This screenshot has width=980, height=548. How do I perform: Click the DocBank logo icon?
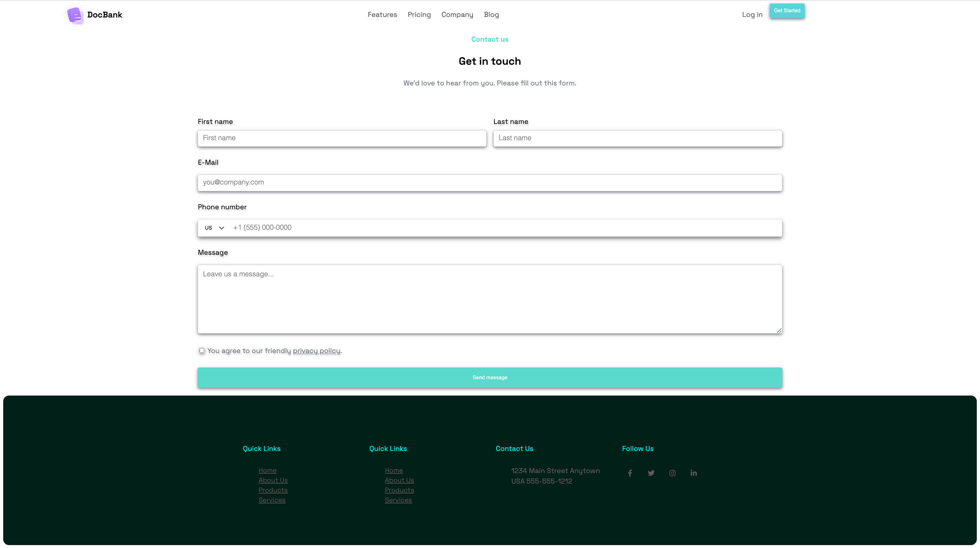pos(75,15)
